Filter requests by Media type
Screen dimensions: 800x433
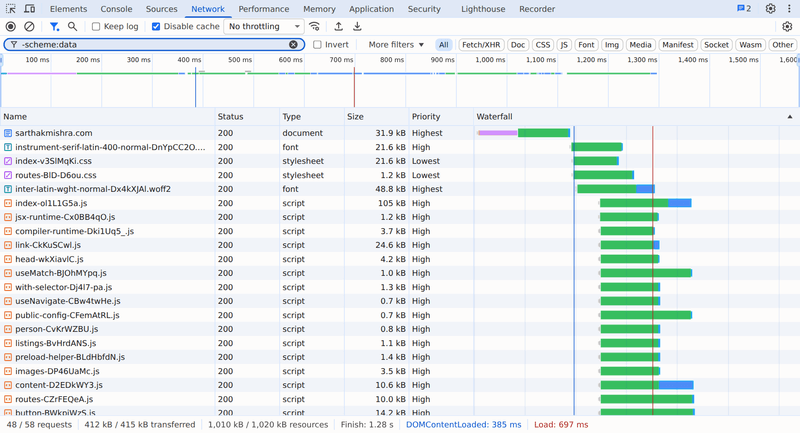tap(640, 45)
